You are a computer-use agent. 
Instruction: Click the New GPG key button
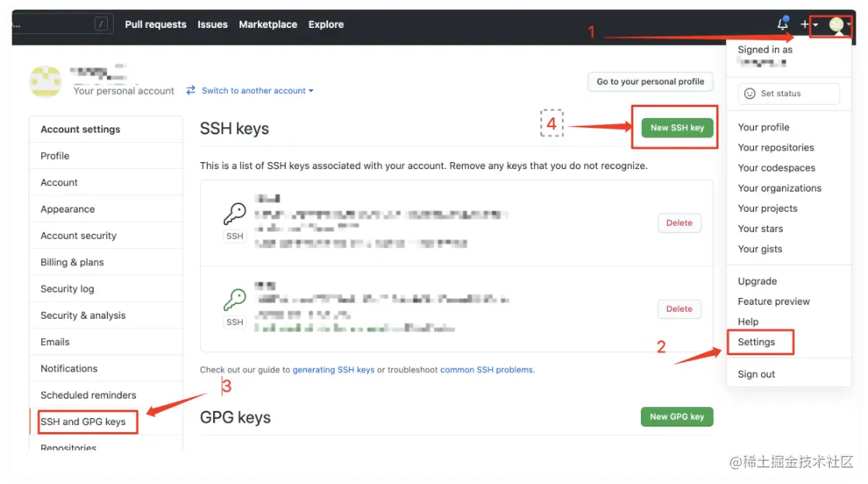677,417
